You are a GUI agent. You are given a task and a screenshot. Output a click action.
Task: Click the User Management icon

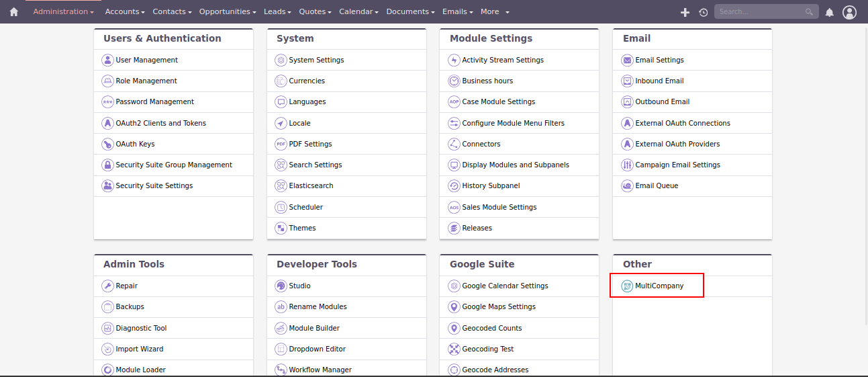[107, 60]
